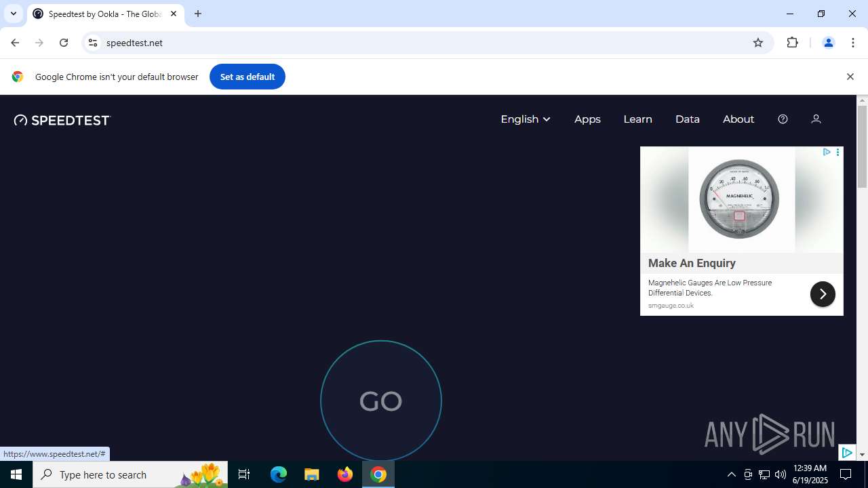Open Task View on the taskbar
This screenshot has width=868, height=488.
click(x=244, y=474)
